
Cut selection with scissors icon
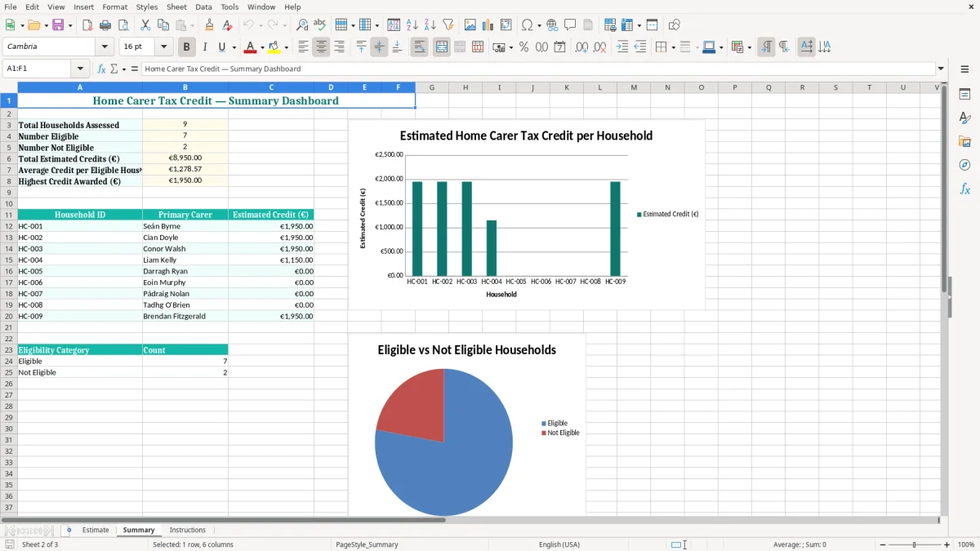click(145, 25)
